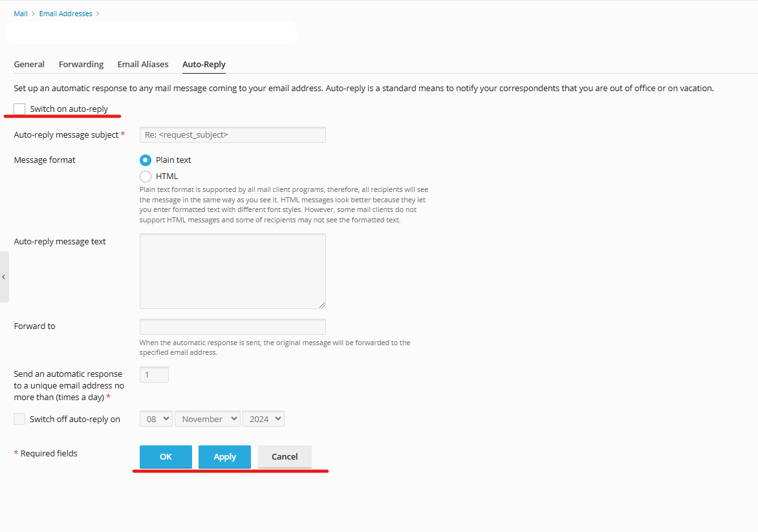The width and height of the screenshot is (758, 532).
Task: Click the text area resize grip
Action: [x=322, y=305]
